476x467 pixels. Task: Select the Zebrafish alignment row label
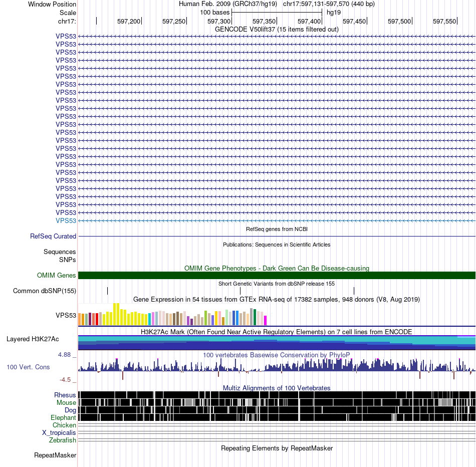[63, 440]
